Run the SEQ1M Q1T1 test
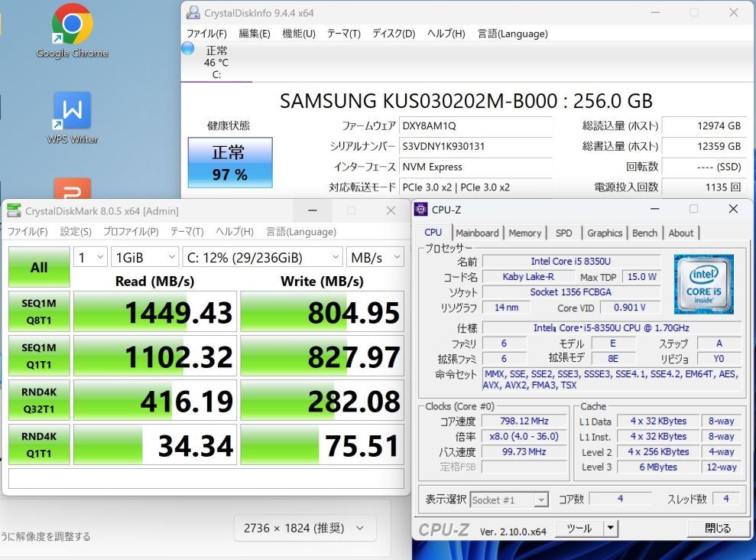756x560 pixels. tap(39, 356)
